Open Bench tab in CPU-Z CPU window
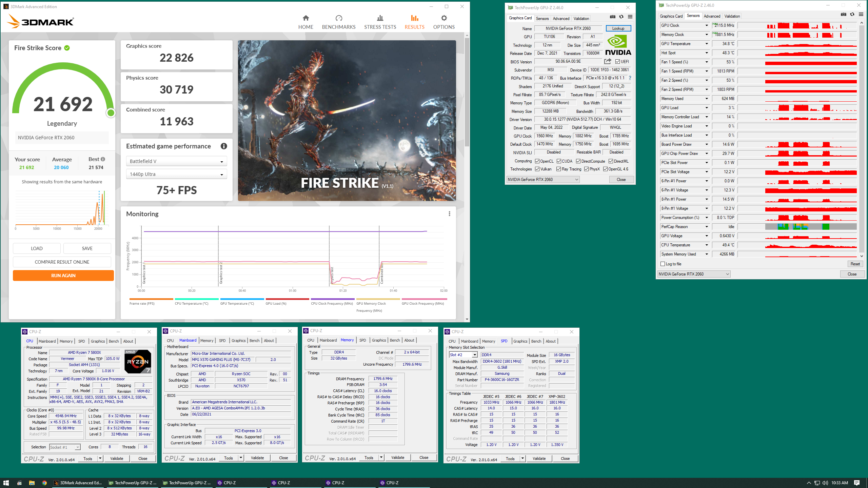 pyautogui.click(x=114, y=341)
